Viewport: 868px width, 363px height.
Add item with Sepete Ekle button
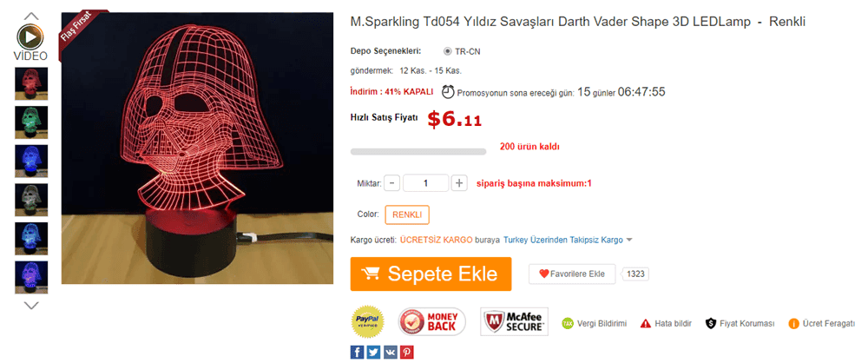(431, 274)
